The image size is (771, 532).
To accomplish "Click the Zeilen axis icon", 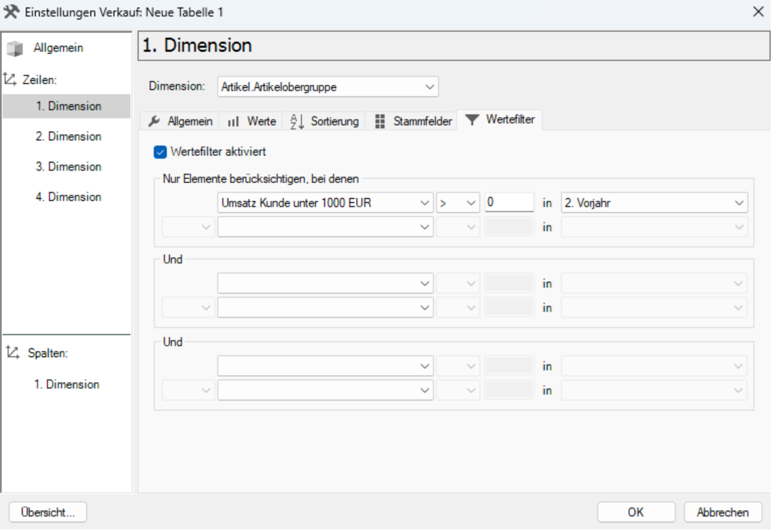I will coord(10,79).
